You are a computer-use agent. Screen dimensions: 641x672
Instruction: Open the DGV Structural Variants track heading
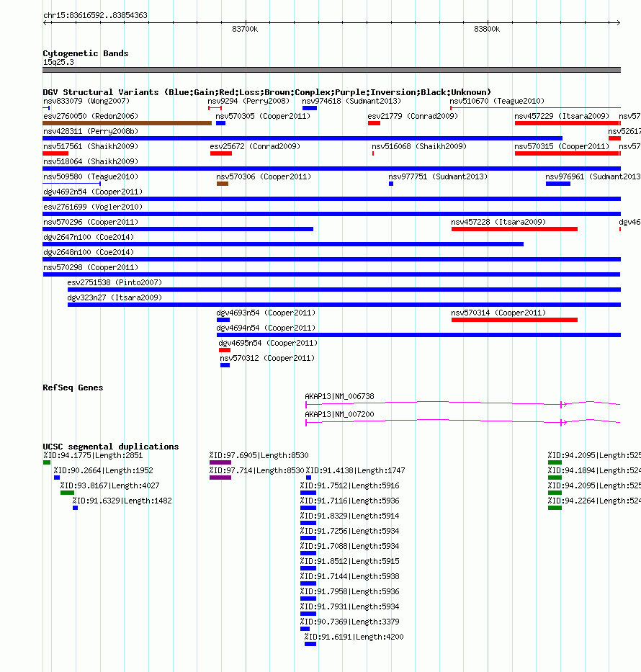tap(266, 92)
